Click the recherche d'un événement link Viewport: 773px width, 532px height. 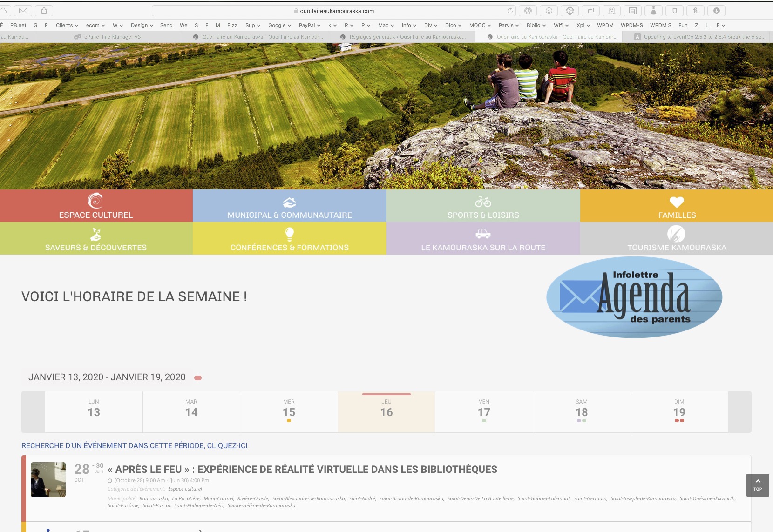[135, 445]
